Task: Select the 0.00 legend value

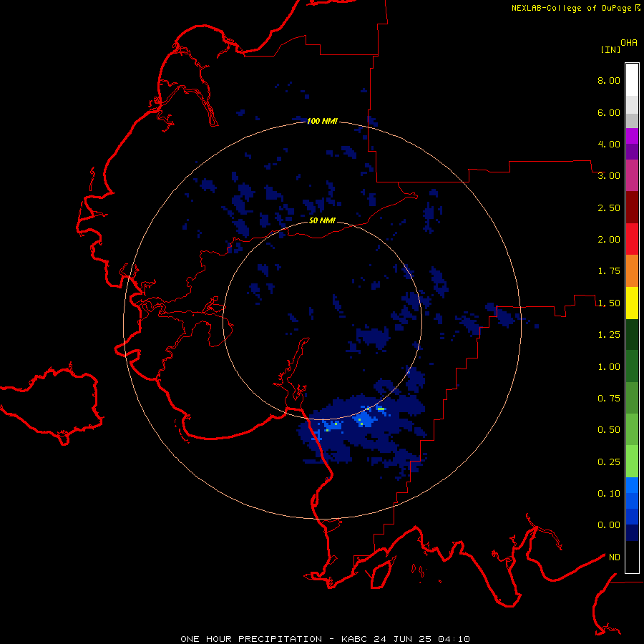Action: tap(609, 525)
